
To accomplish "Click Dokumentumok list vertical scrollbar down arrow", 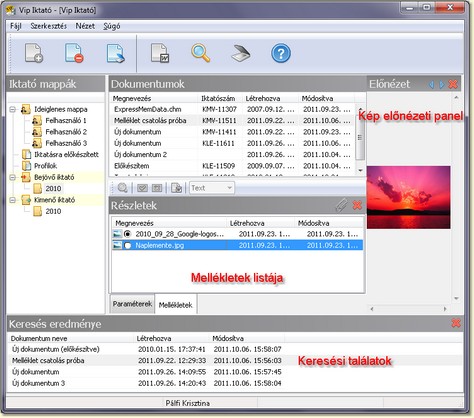I will tap(360, 170).
